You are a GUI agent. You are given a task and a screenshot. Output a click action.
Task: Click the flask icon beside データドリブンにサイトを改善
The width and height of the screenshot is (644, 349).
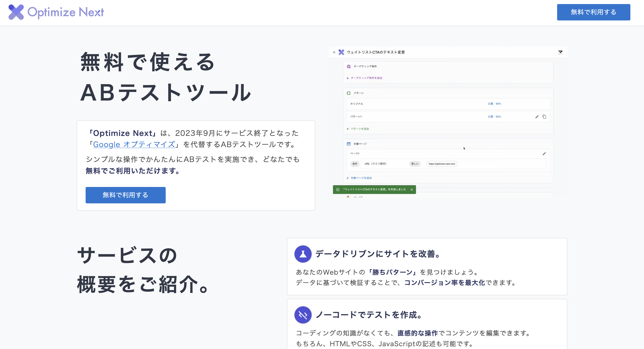click(303, 254)
